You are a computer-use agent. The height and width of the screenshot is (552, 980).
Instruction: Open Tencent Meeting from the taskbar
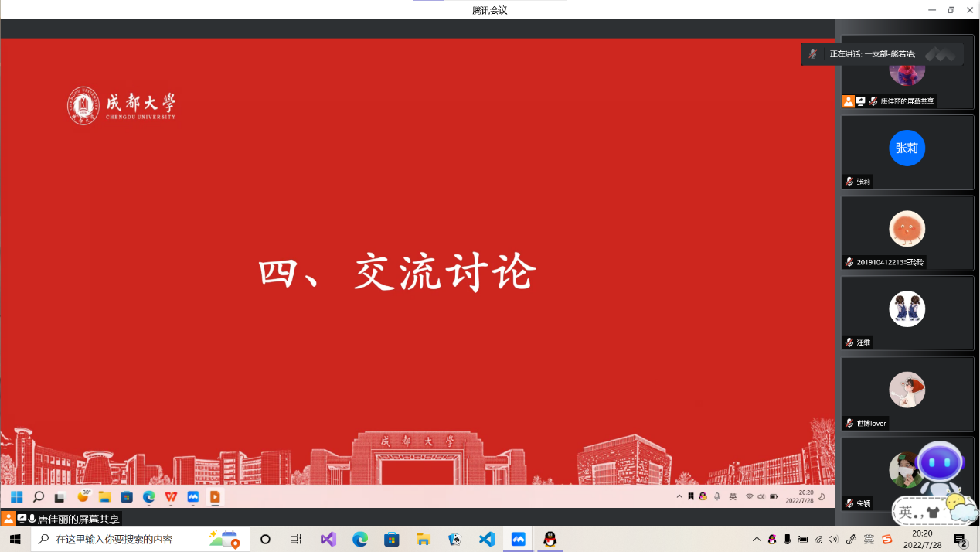[519, 540]
